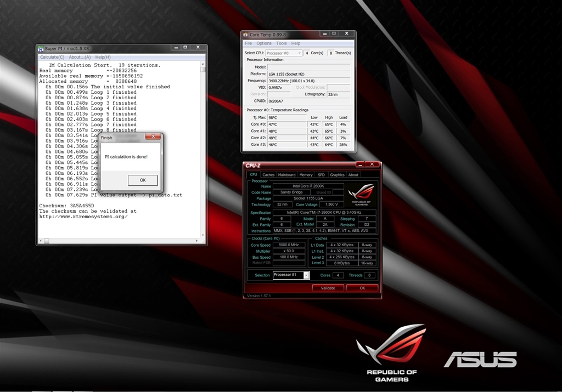The width and height of the screenshot is (562, 392).
Task: Click the Tj. Max 98°C field
Action: click(x=286, y=117)
